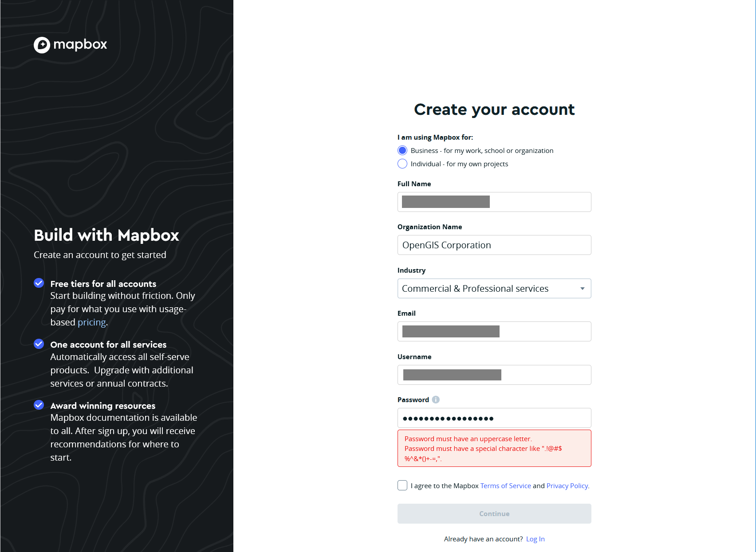This screenshot has height=552, width=756.
Task: Open the Privacy Policy link
Action: pos(567,486)
